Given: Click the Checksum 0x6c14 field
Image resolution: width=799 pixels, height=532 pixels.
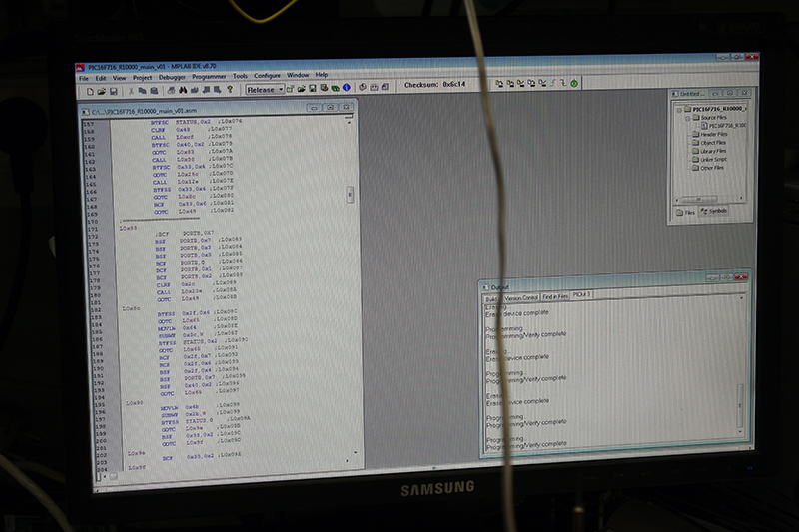Looking at the screenshot, I should [x=434, y=85].
